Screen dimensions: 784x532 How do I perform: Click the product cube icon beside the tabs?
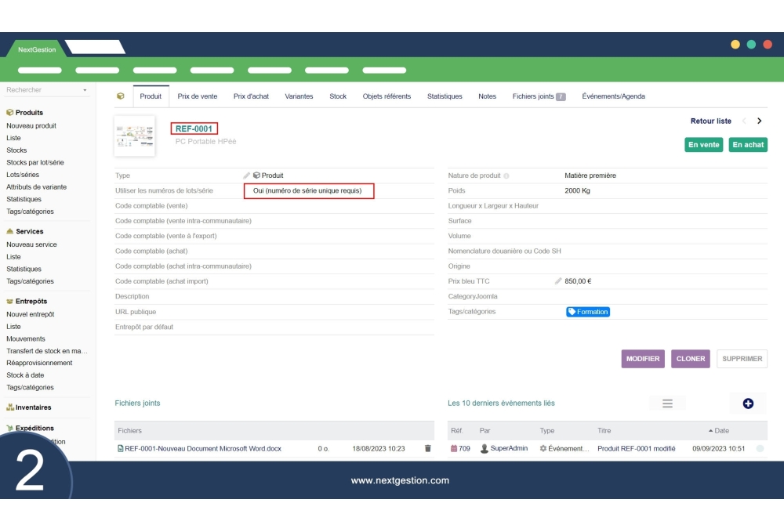[x=120, y=96]
